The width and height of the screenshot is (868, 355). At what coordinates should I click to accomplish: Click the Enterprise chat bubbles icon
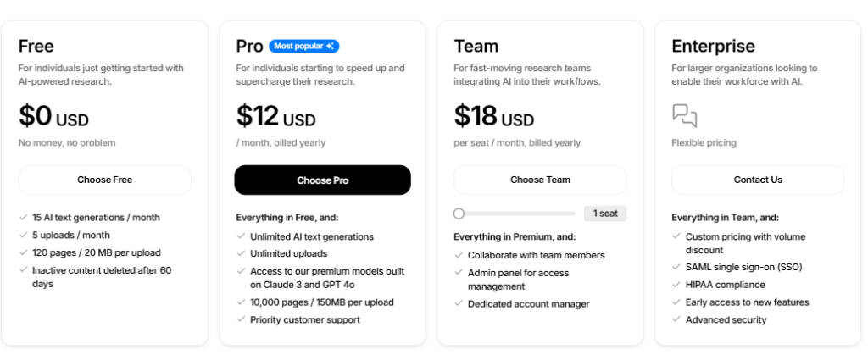tap(684, 115)
